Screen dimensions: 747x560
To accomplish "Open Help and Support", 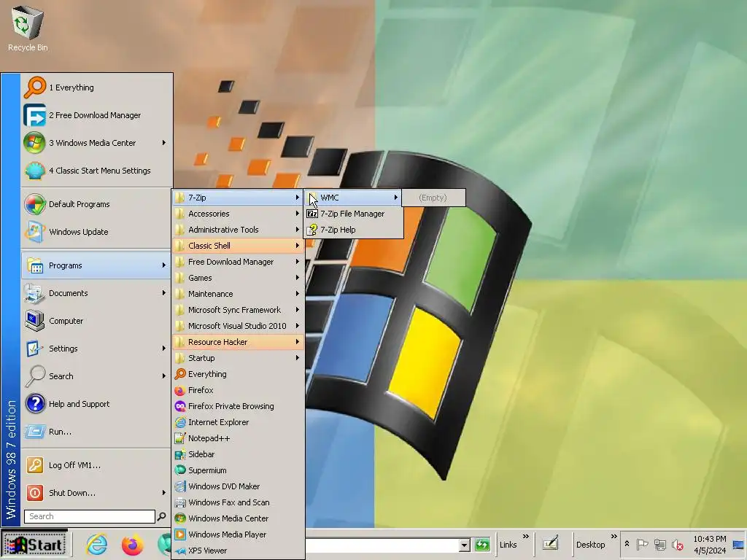I will pos(97,404).
